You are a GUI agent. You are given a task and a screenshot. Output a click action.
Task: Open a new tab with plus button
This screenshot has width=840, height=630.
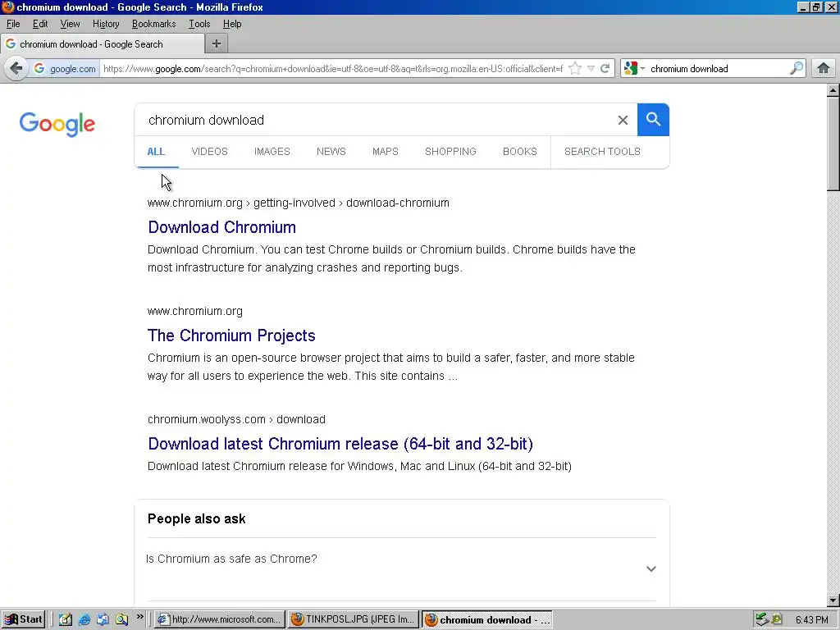[217, 44]
